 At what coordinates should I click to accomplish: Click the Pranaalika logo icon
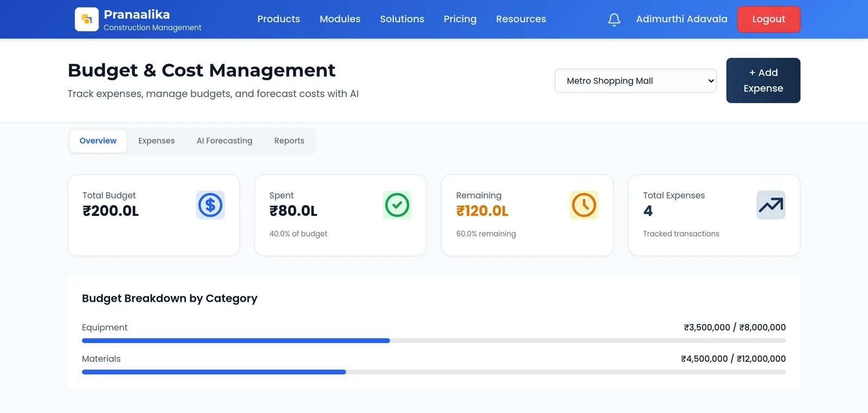click(x=87, y=20)
